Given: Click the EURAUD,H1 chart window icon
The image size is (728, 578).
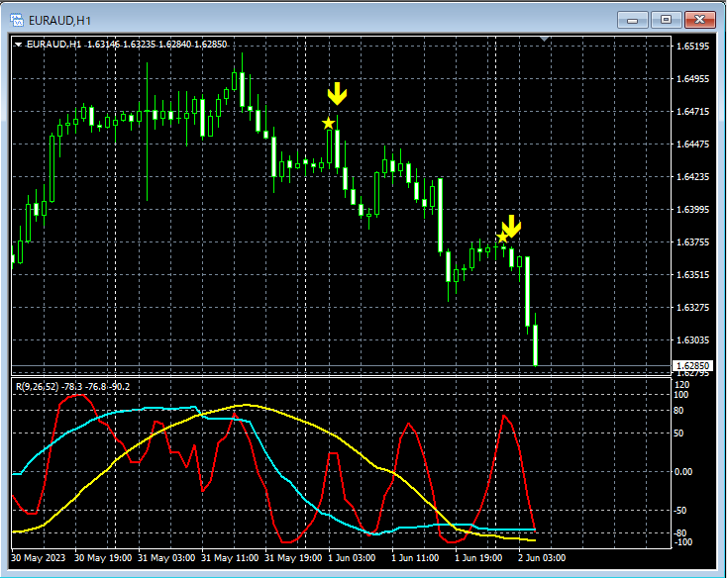Looking at the screenshot, I should [x=17, y=20].
